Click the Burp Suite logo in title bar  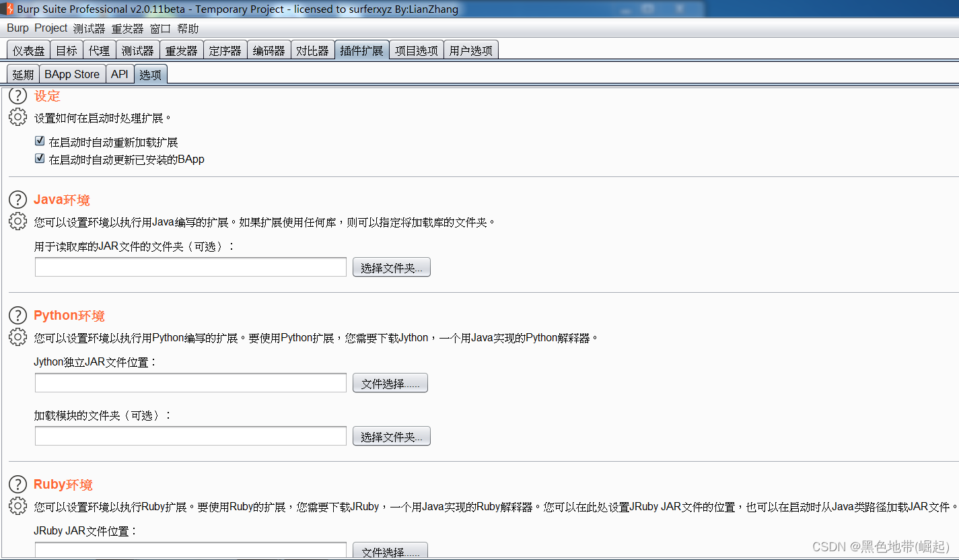(x=7, y=9)
